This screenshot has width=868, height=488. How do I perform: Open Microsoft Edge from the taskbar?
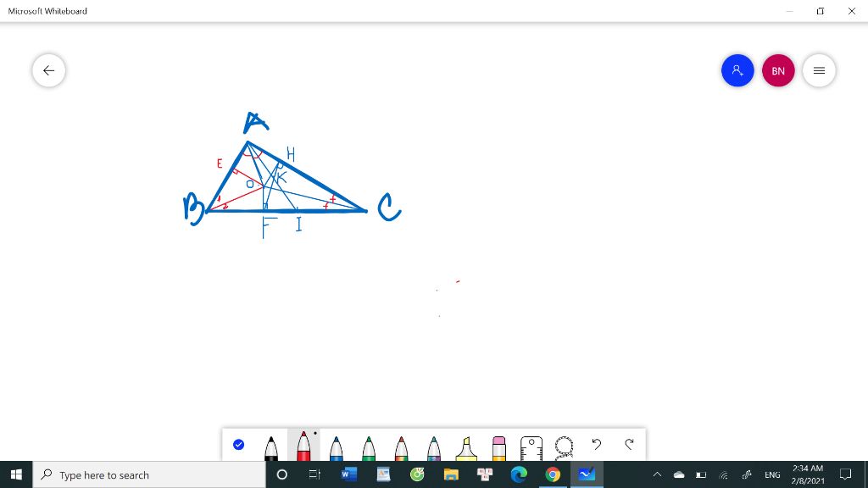(519, 474)
